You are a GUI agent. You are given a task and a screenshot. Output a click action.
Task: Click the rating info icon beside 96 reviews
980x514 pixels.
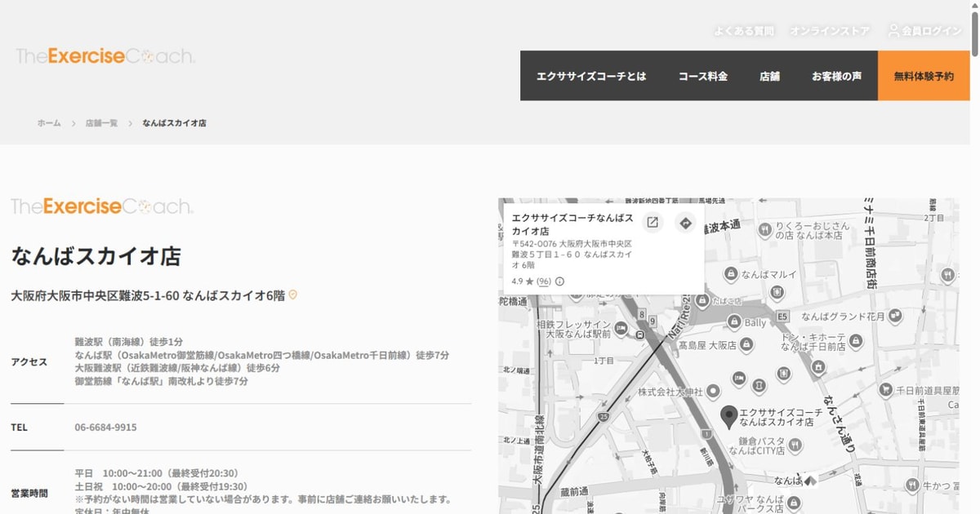point(559,281)
